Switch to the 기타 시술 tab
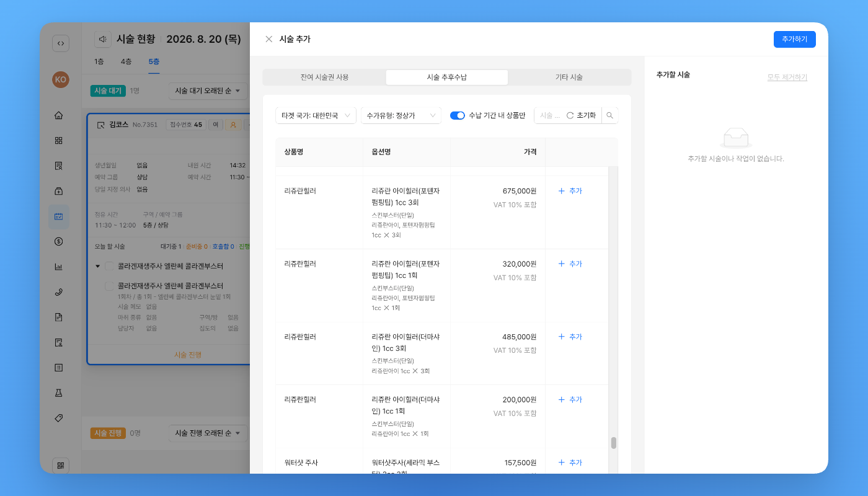The height and width of the screenshot is (496, 868). click(x=569, y=77)
